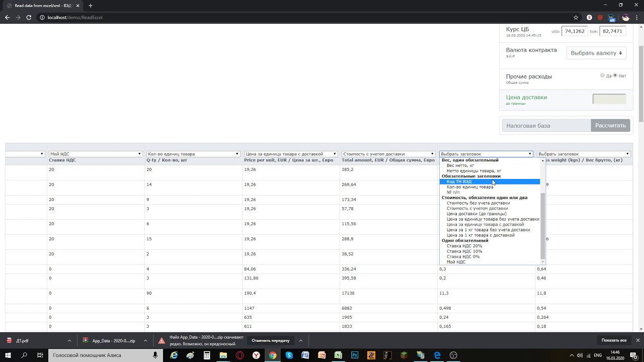Open Task View on the taskbar
The height and width of the screenshot is (362, 644).
pyautogui.click(x=40, y=355)
